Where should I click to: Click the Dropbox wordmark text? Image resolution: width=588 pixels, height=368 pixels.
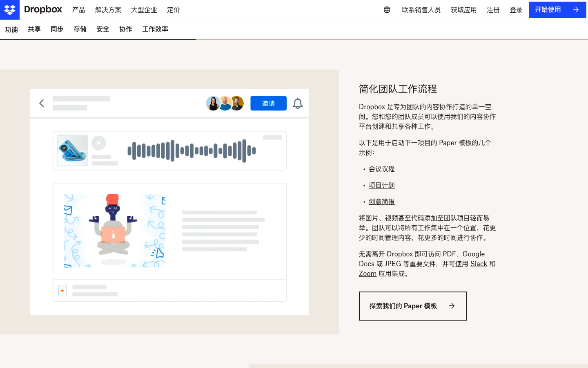coord(43,9)
